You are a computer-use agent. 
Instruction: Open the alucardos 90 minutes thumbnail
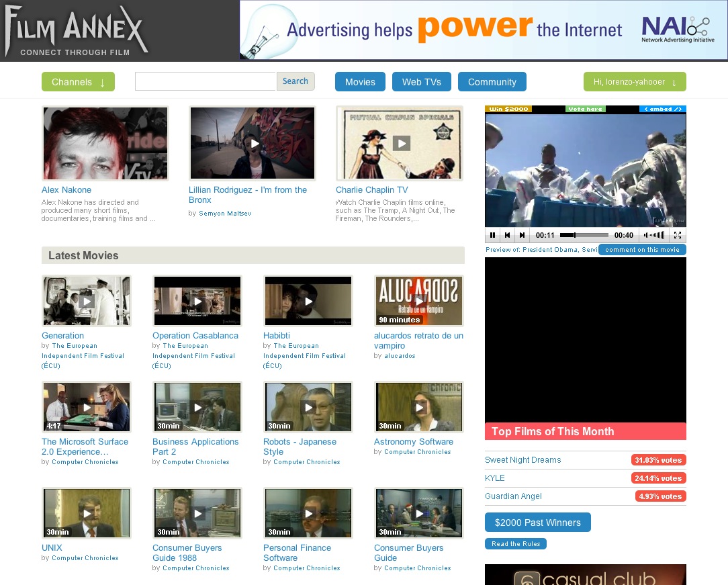(x=419, y=301)
